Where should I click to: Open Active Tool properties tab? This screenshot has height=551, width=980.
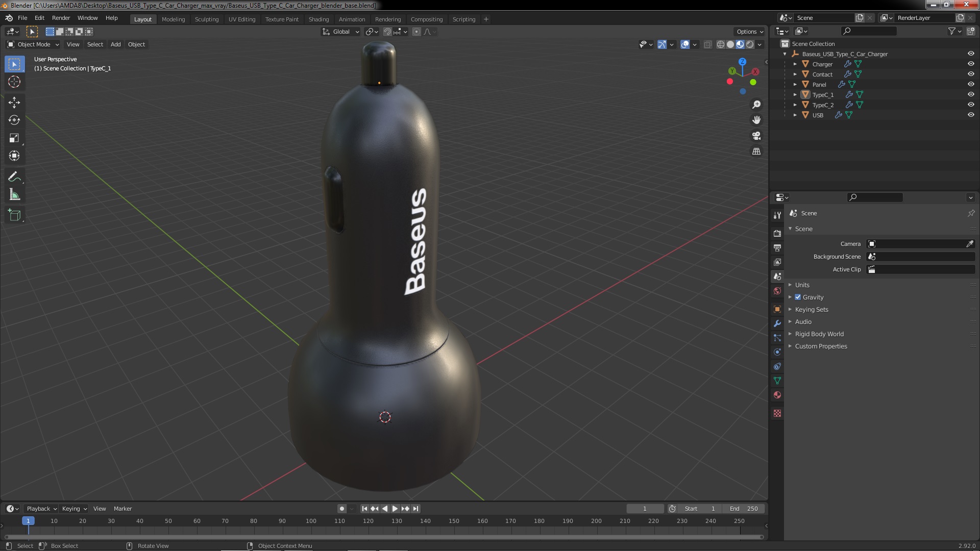pos(777,215)
